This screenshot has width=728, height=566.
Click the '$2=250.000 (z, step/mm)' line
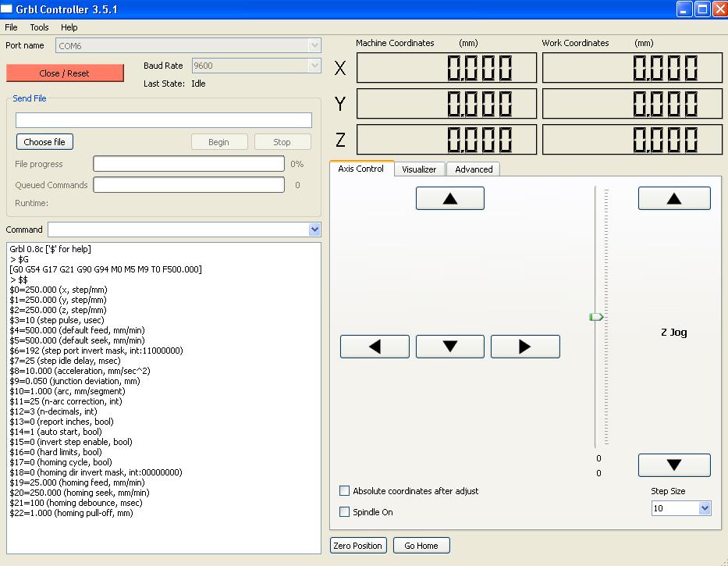click(58, 311)
